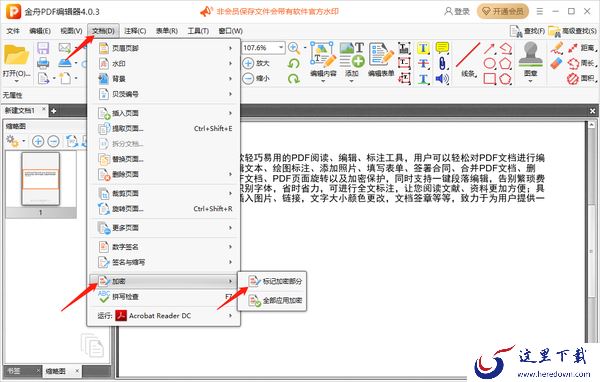Select the strikethrough text T tool

coord(423,64)
